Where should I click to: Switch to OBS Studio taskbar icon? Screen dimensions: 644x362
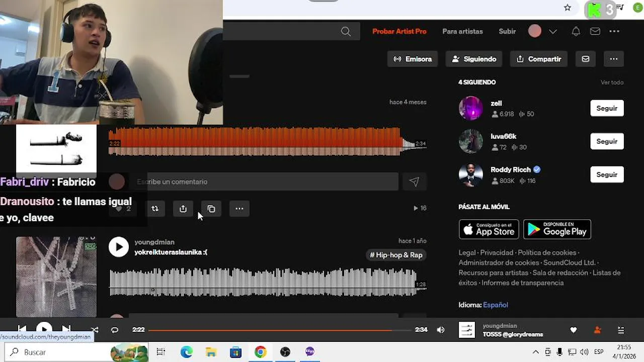[285, 352]
